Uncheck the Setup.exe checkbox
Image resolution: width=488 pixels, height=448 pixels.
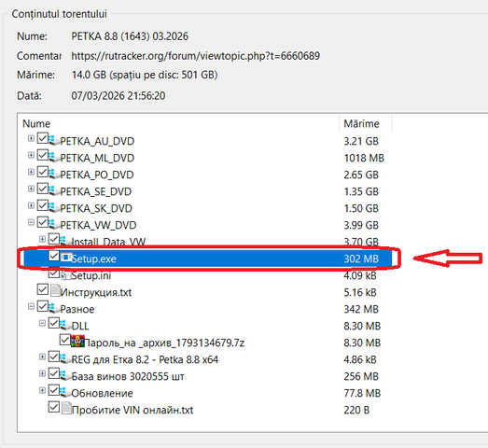tap(54, 256)
